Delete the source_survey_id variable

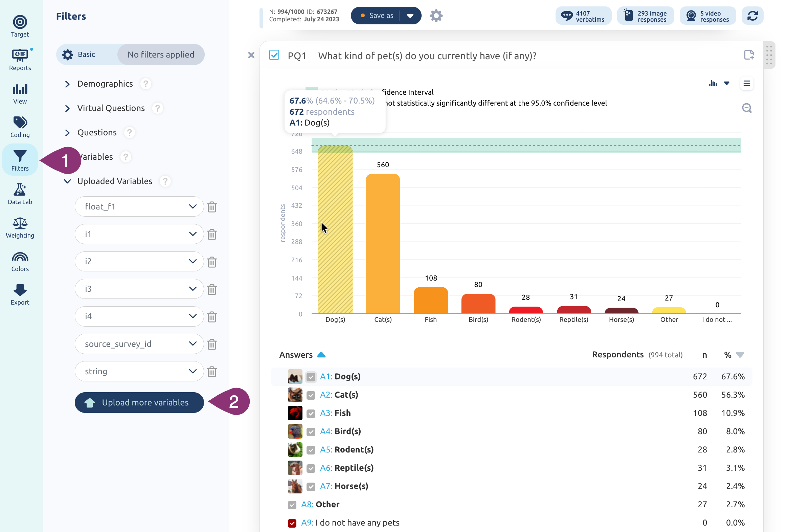pyautogui.click(x=212, y=344)
